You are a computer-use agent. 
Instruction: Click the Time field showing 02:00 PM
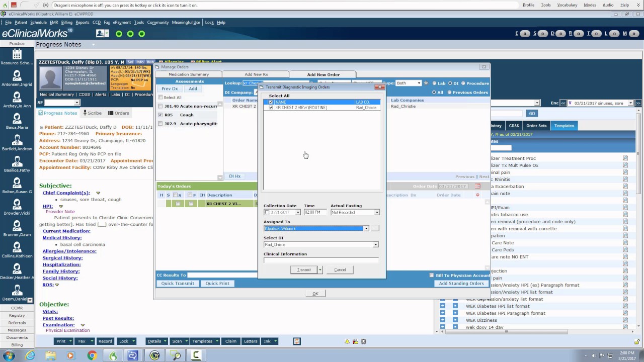315,213
